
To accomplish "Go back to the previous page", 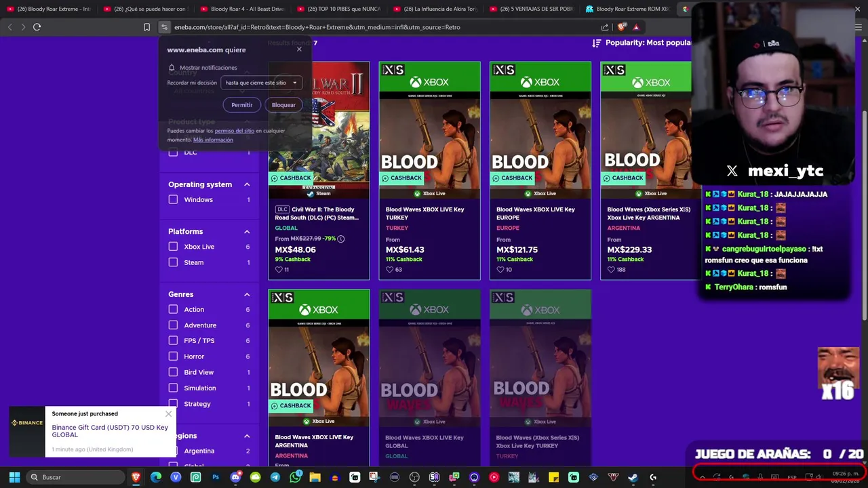I will click(9, 27).
